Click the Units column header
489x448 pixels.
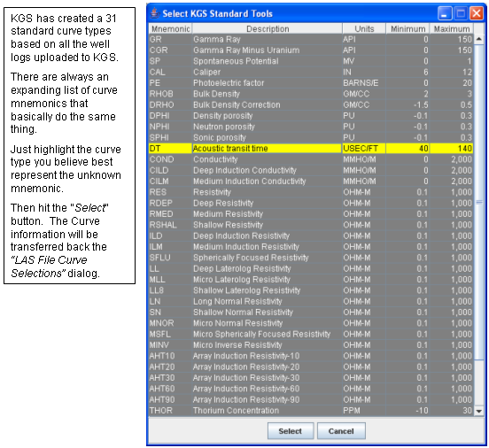pyautogui.click(x=364, y=29)
